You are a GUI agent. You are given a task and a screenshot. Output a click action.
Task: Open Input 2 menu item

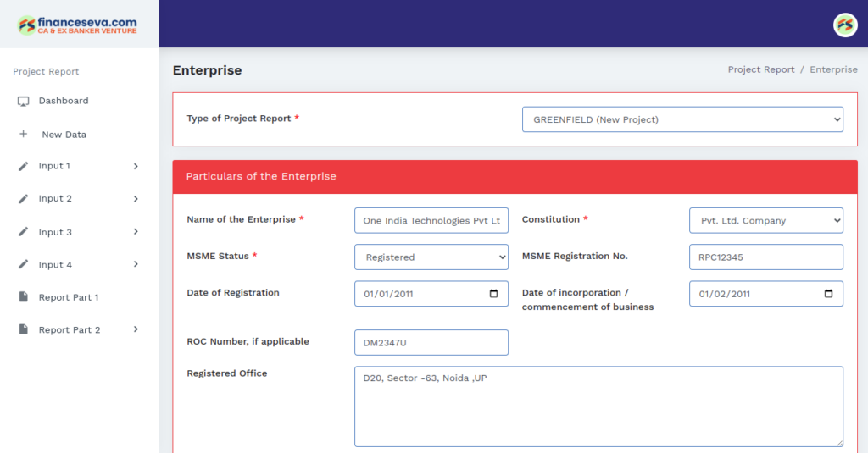pos(55,199)
